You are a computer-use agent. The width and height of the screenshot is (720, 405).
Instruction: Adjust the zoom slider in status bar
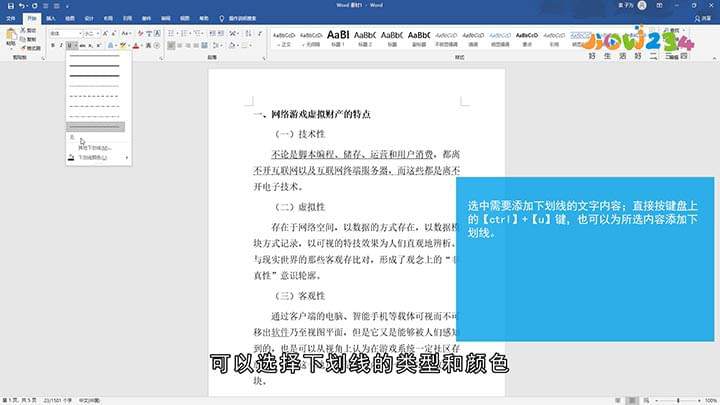pyautogui.click(x=678, y=401)
